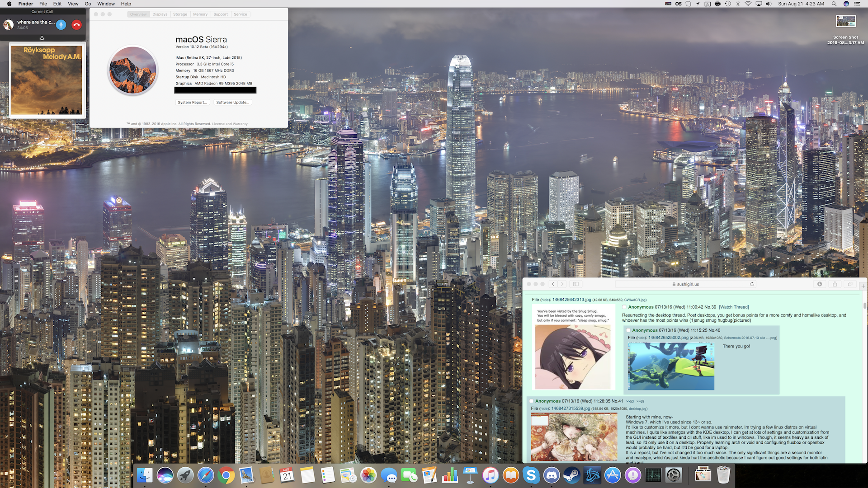Launch Steam from the Dock
868x488 pixels.
pyautogui.click(x=571, y=475)
